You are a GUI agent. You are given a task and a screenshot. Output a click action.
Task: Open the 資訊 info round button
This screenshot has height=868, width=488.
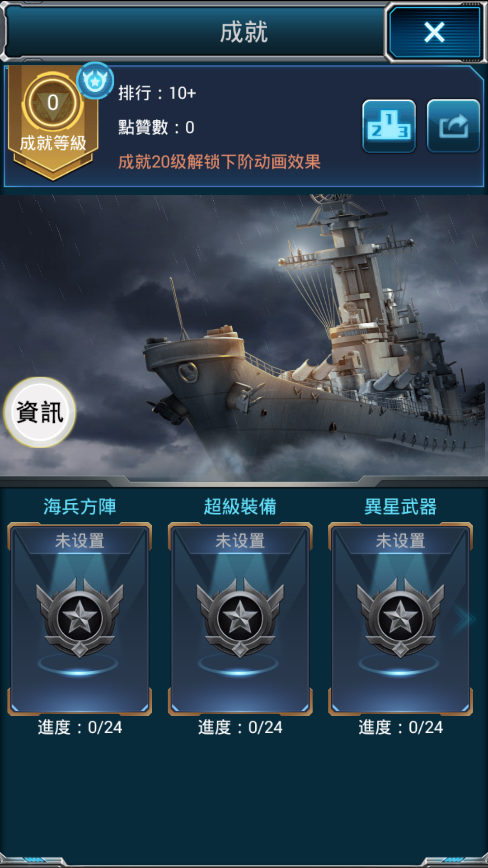tap(40, 412)
